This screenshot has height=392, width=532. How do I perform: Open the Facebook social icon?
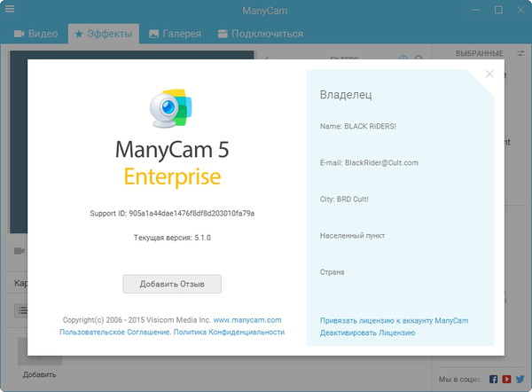click(x=493, y=379)
